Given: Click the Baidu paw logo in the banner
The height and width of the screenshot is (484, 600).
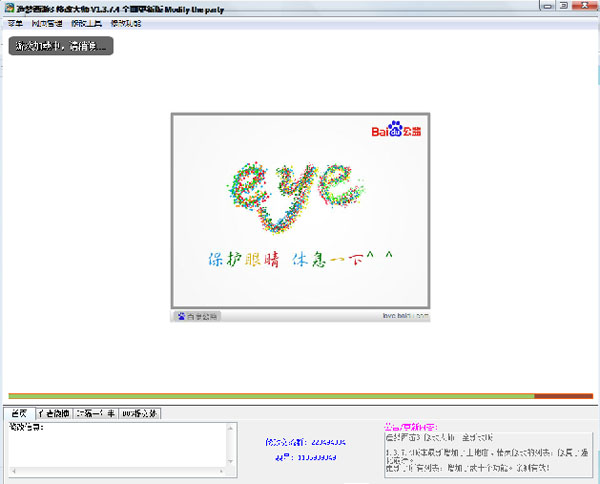Looking at the screenshot, I should point(396,129).
